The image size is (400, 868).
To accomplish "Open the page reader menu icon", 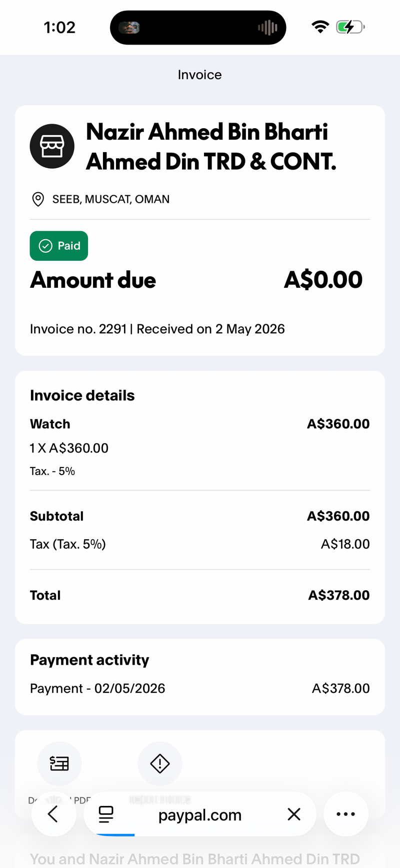I will (x=106, y=814).
